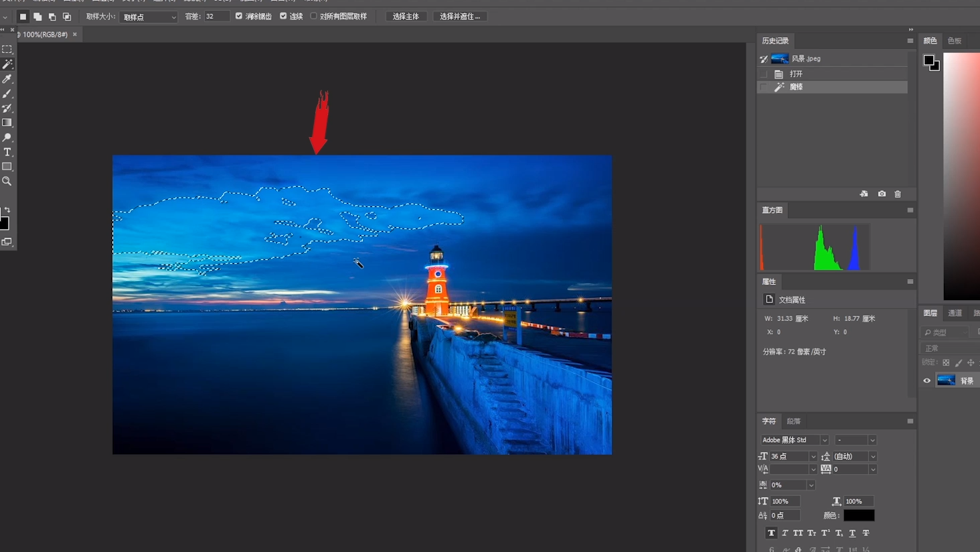The width and height of the screenshot is (980, 552).
Task: Open the tracking value dropdown
Action: [x=872, y=470]
